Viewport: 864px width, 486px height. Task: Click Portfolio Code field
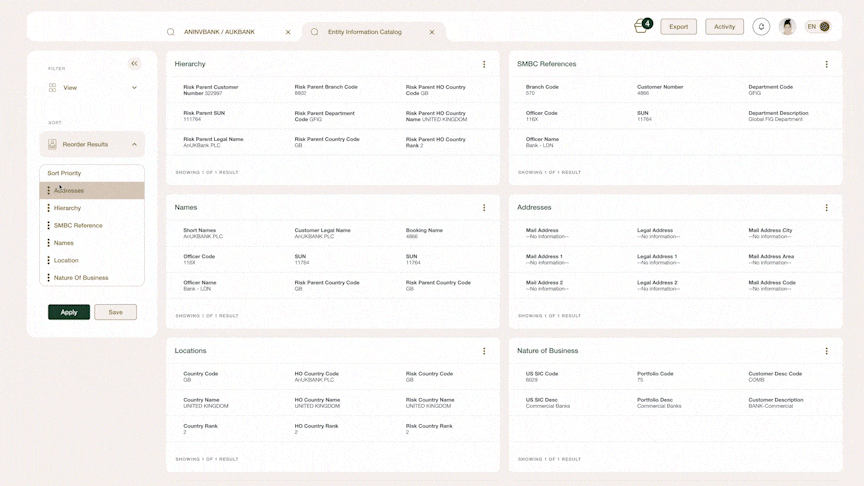tap(655, 376)
